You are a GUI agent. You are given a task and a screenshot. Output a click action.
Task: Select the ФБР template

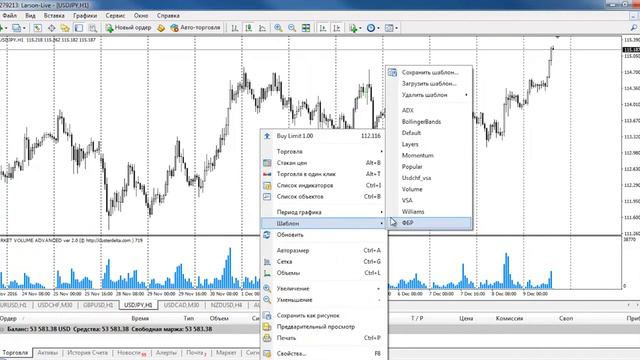[x=429, y=223]
